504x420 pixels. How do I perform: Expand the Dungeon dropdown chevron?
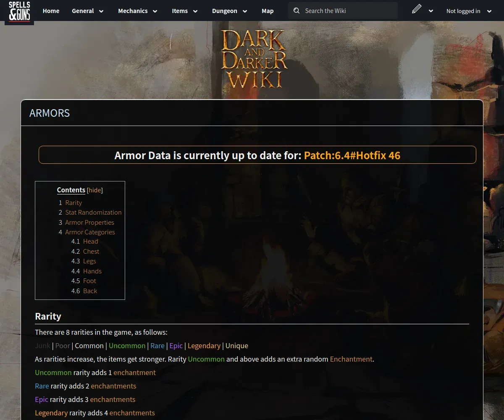point(245,11)
